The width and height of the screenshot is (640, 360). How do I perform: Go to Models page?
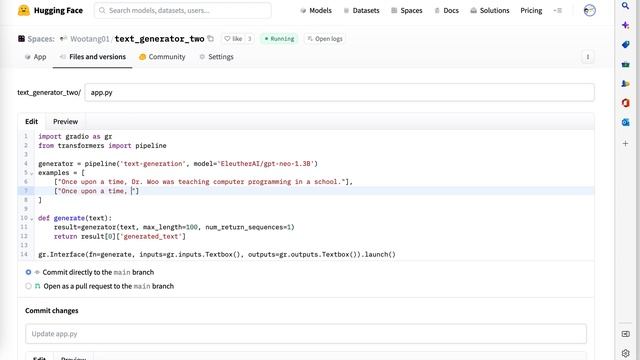pos(316,10)
